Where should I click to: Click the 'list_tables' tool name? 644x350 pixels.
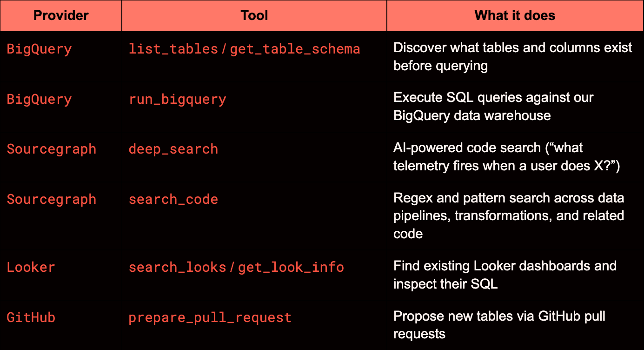coord(173,49)
